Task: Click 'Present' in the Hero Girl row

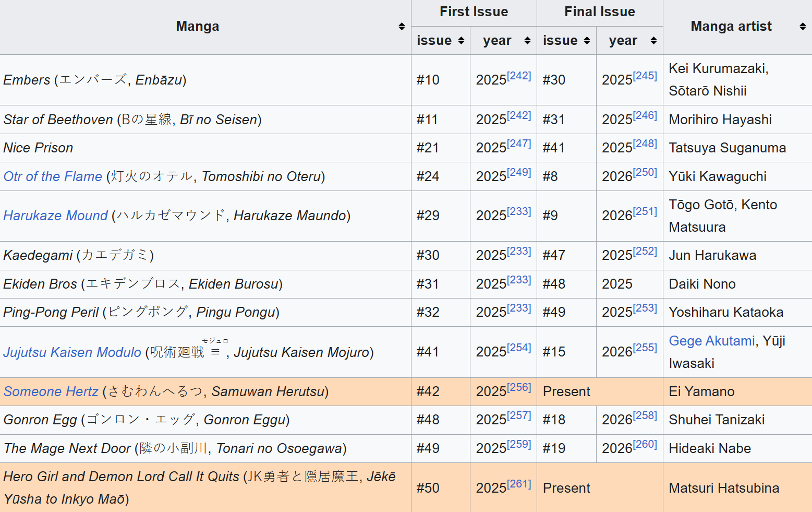Action: click(x=566, y=488)
